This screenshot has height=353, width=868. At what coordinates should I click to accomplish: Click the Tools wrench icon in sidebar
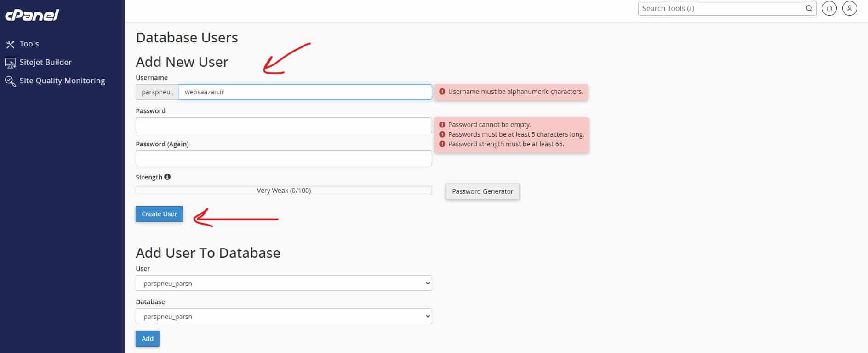pyautogui.click(x=10, y=44)
